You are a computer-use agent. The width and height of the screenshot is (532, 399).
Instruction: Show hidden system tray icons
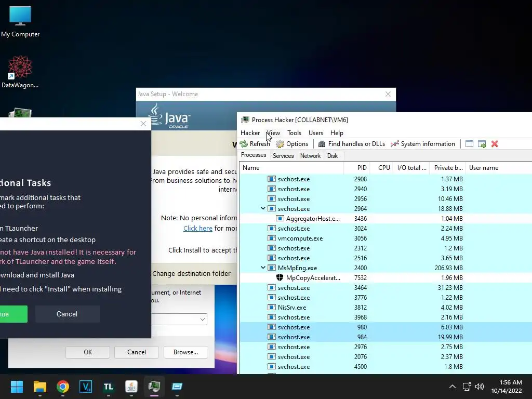pos(453,387)
